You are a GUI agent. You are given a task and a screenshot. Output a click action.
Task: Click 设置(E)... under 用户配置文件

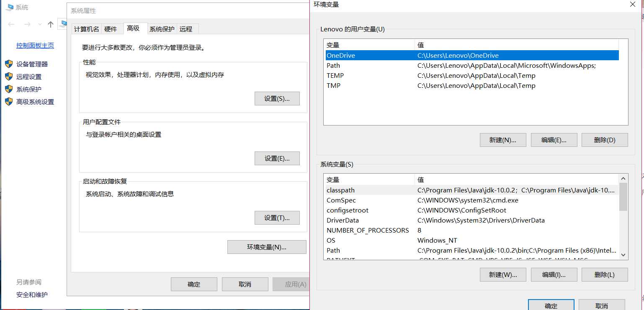pos(277,159)
